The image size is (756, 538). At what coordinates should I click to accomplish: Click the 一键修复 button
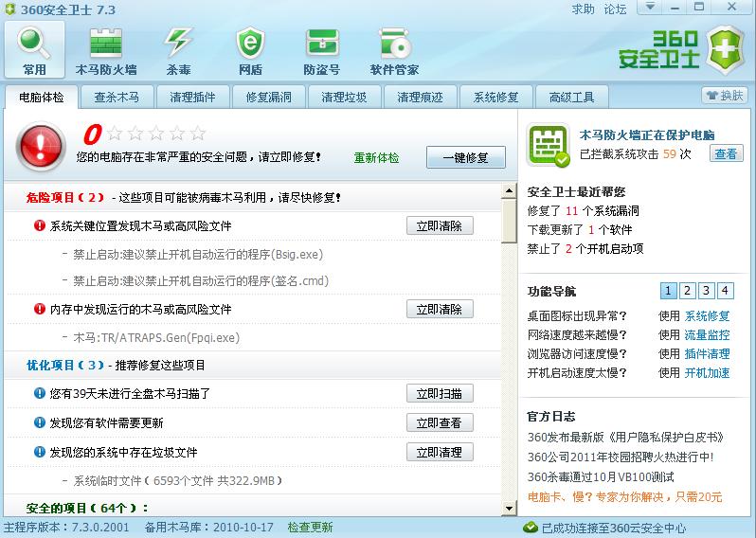coord(466,157)
